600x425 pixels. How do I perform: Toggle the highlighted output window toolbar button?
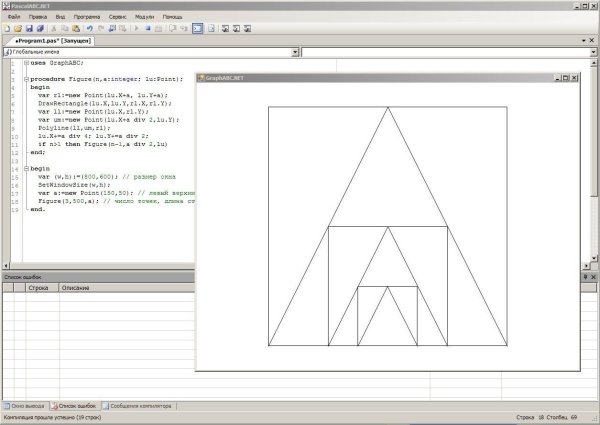(197, 28)
